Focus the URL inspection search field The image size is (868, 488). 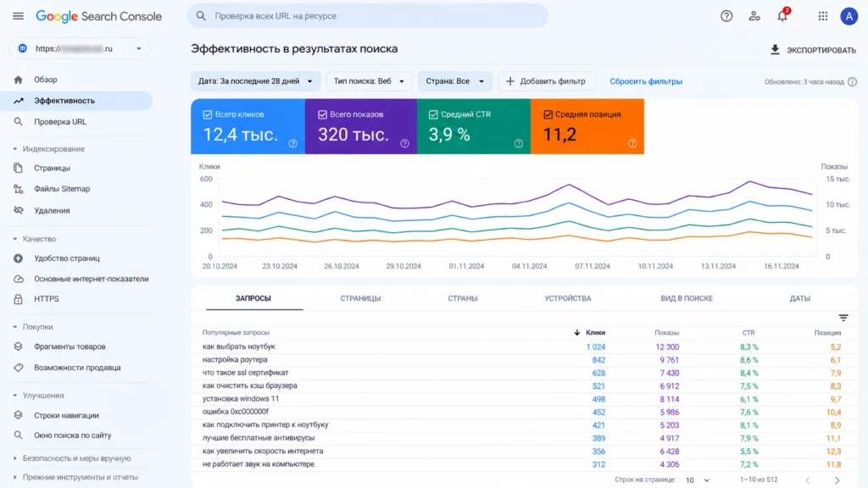(367, 16)
